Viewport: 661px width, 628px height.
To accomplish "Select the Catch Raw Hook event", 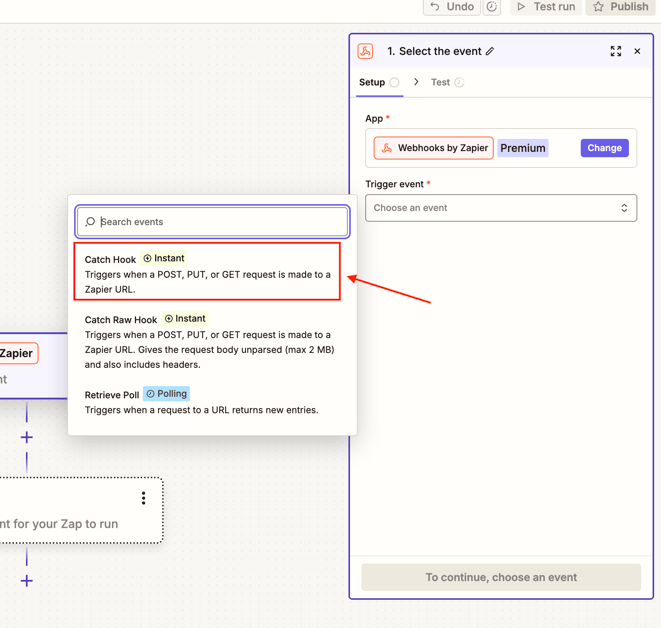I will (x=212, y=341).
